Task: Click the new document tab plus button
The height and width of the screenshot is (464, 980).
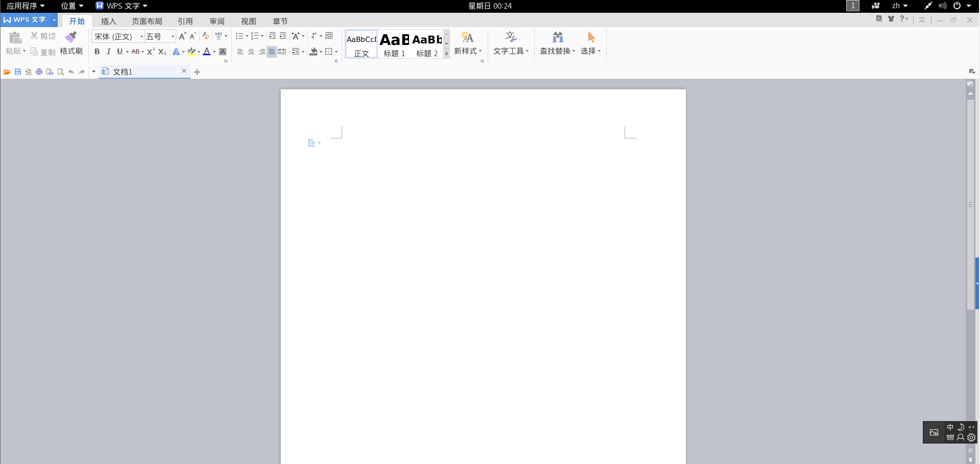Action: pyautogui.click(x=197, y=72)
